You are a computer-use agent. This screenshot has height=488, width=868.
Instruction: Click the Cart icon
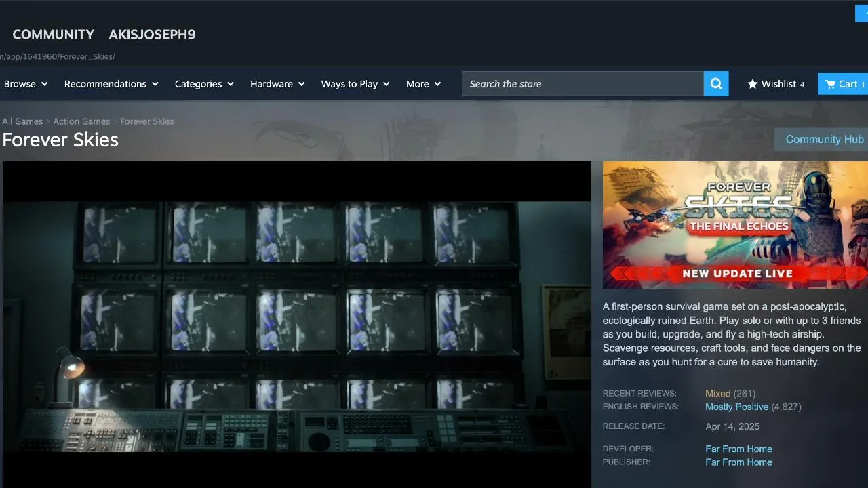(x=830, y=84)
